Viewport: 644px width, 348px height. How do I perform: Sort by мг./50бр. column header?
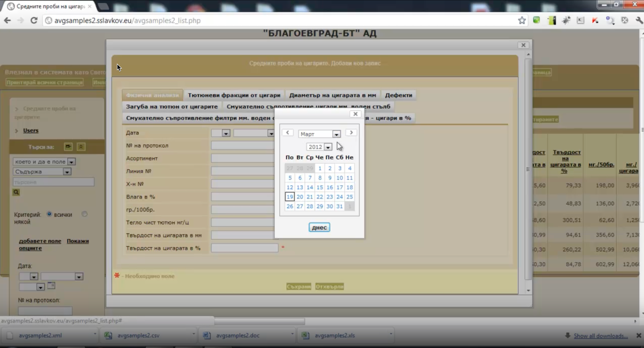(601, 164)
